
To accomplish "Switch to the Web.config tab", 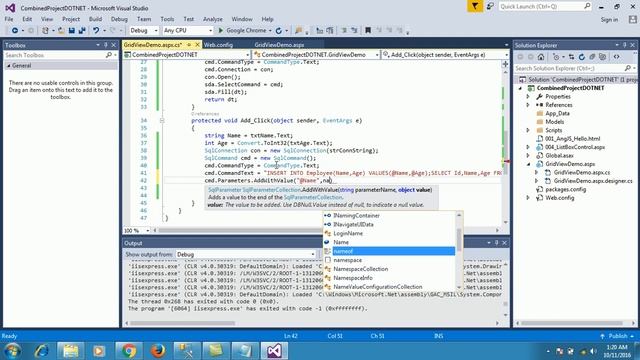I will 218,45.
